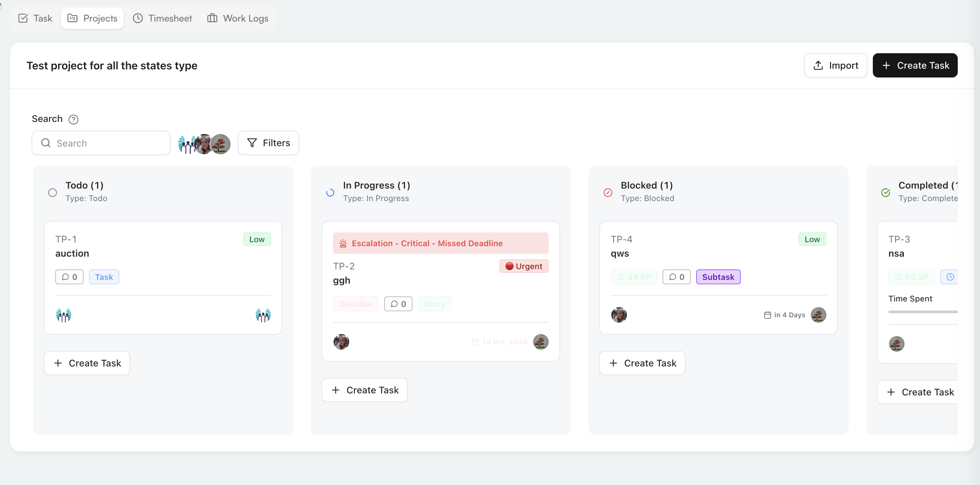Click the 'in 4 Days' due date
Viewport: 980px width, 485px height.
tap(785, 315)
